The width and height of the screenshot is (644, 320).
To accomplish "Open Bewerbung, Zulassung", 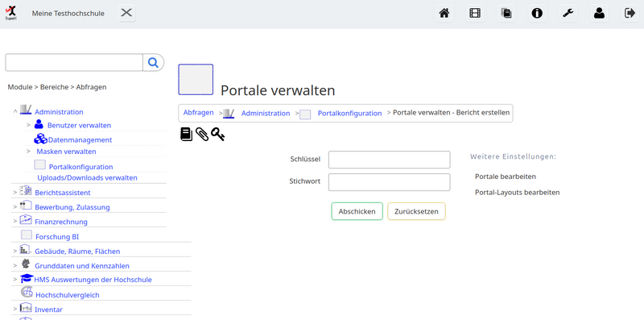I will pyautogui.click(x=72, y=207).
